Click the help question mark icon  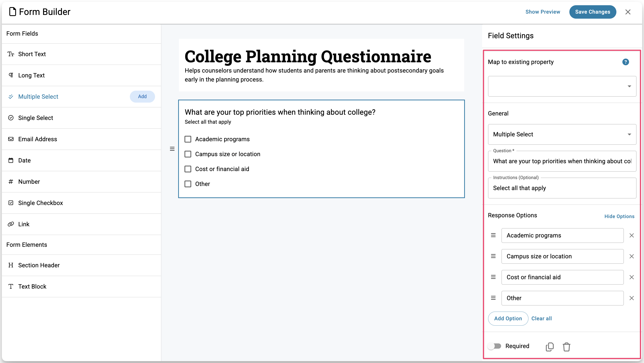click(626, 62)
